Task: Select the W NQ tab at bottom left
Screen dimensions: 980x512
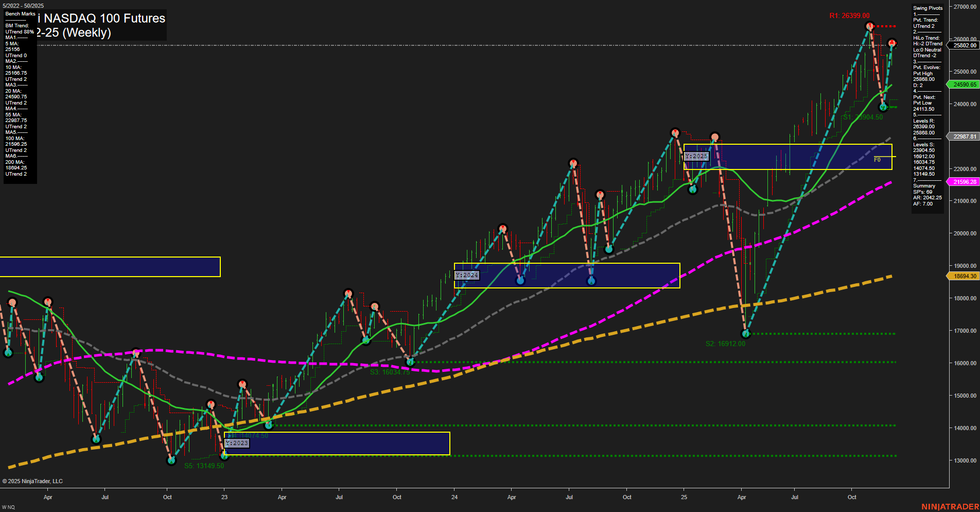Action: point(7,506)
